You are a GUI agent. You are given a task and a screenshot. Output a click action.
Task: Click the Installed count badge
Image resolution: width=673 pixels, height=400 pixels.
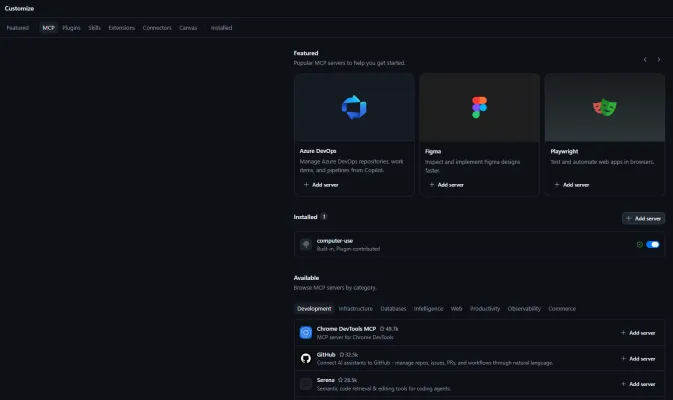pyautogui.click(x=324, y=217)
